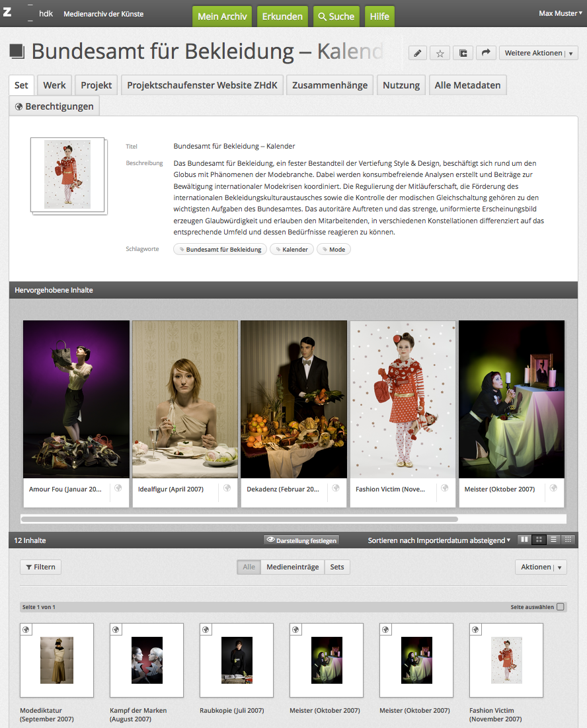
Task: Open sort by Importierdatum dropdown
Action: tap(439, 540)
